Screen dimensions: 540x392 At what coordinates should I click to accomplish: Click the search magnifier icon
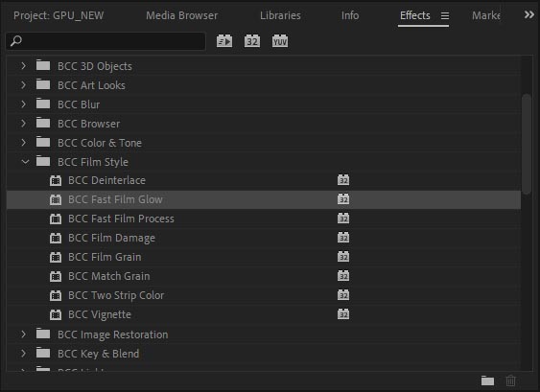tap(16, 41)
